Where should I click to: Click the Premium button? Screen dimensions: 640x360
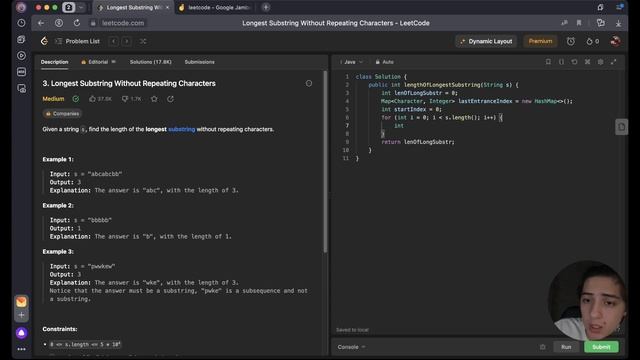tap(540, 41)
